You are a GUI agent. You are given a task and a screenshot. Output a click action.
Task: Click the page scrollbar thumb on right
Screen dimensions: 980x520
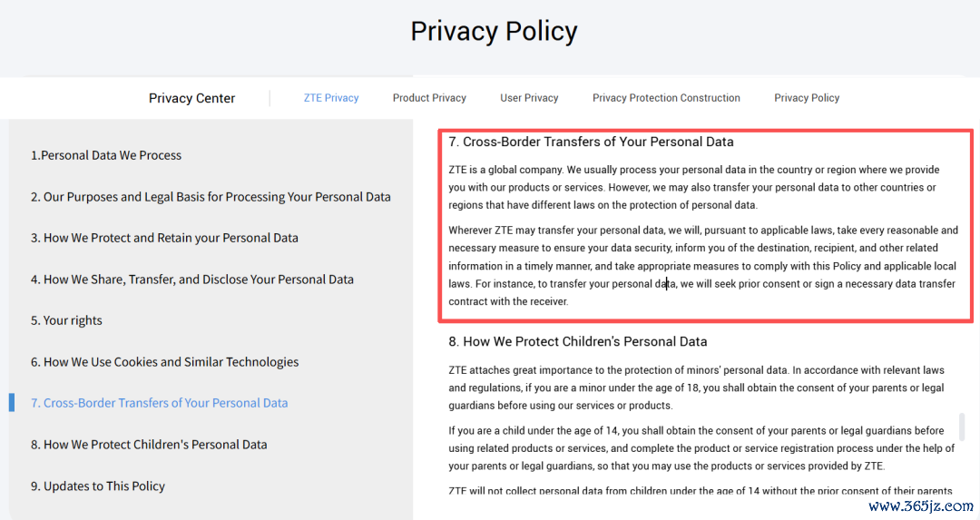pyautogui.click(x=961, y=427)
